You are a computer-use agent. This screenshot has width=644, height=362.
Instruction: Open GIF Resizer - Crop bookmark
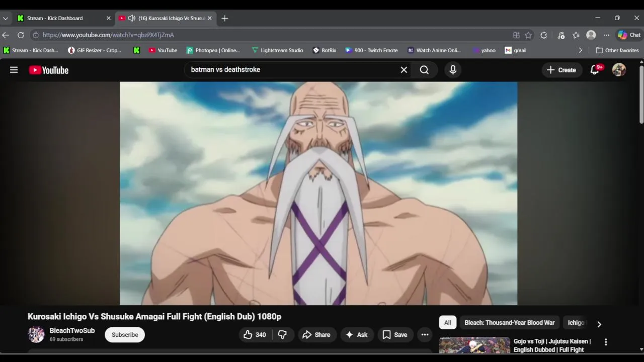[95, 50]
